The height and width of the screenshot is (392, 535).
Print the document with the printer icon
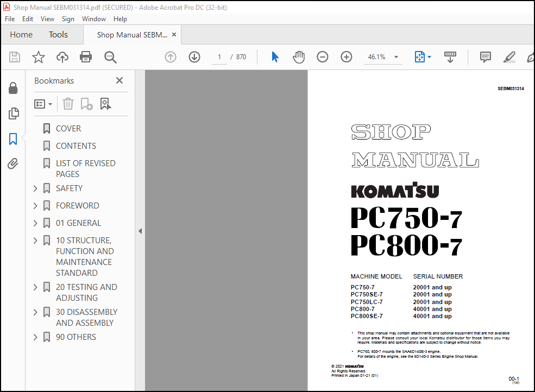tap(86, 57)
